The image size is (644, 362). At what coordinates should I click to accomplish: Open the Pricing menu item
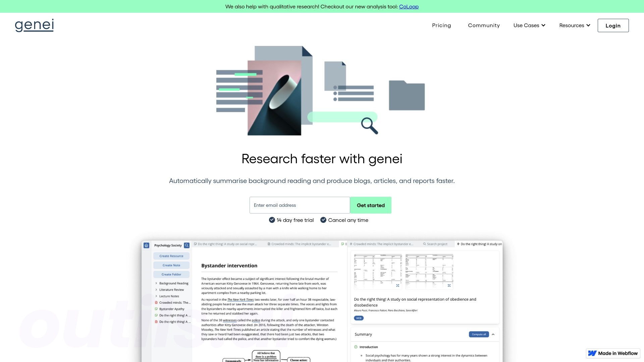point(441,25)
